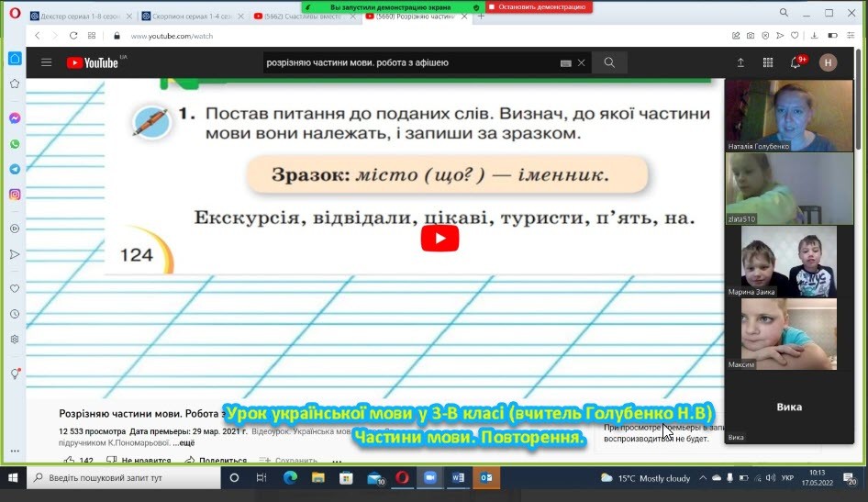The width and height of the screenshot is (868, 502).
Task: Show hidden system tray icons
Action: pos(703,478)
